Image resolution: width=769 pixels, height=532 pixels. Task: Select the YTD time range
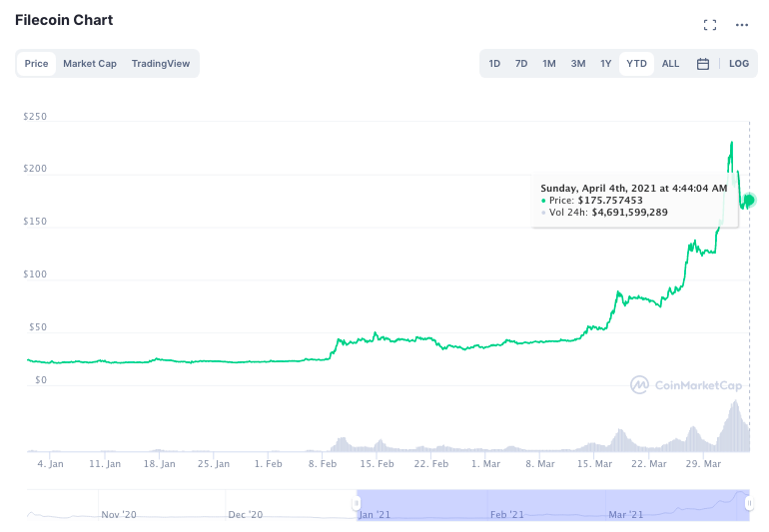[636, 64]
